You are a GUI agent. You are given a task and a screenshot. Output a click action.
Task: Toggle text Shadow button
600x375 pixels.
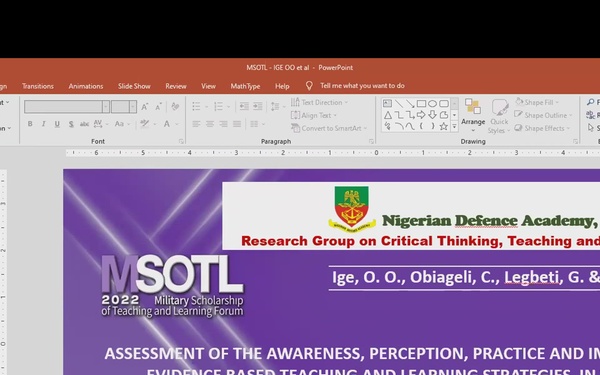coord(71,124)
